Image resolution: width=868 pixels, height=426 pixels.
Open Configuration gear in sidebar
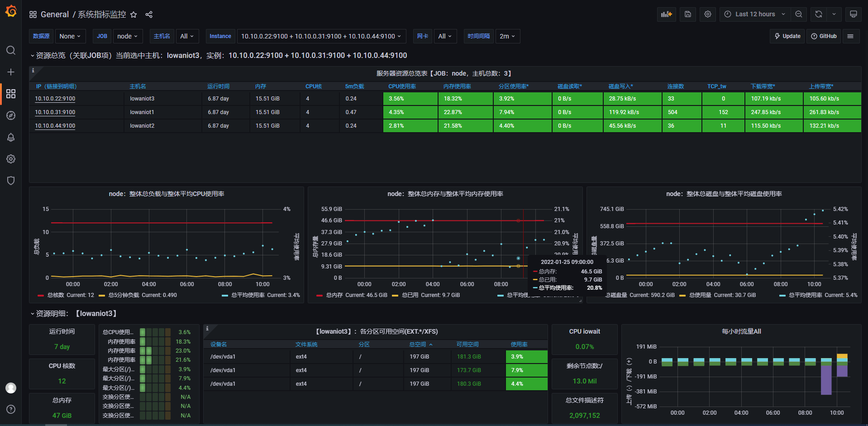[x=11, y=159]
